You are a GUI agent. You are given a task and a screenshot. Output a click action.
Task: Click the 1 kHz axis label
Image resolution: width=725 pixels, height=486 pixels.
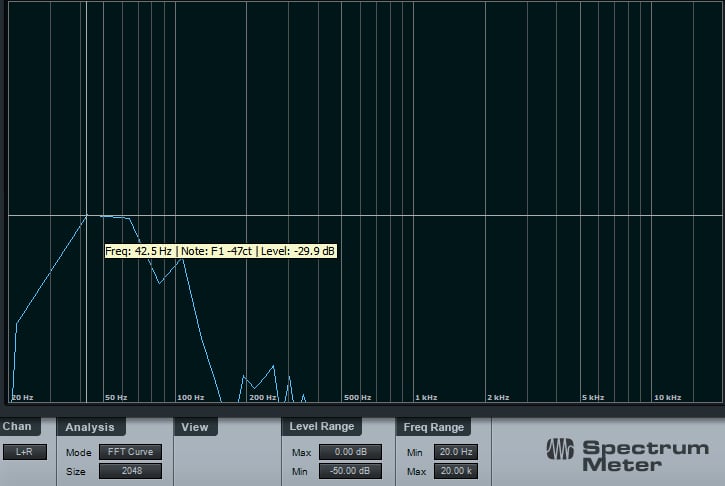(x=426, y=397)
